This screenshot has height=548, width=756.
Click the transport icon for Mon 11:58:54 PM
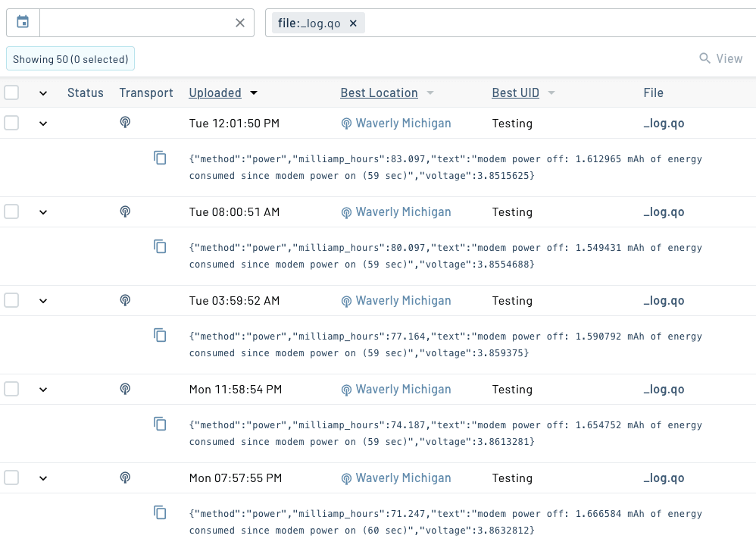tap(125, 388)
